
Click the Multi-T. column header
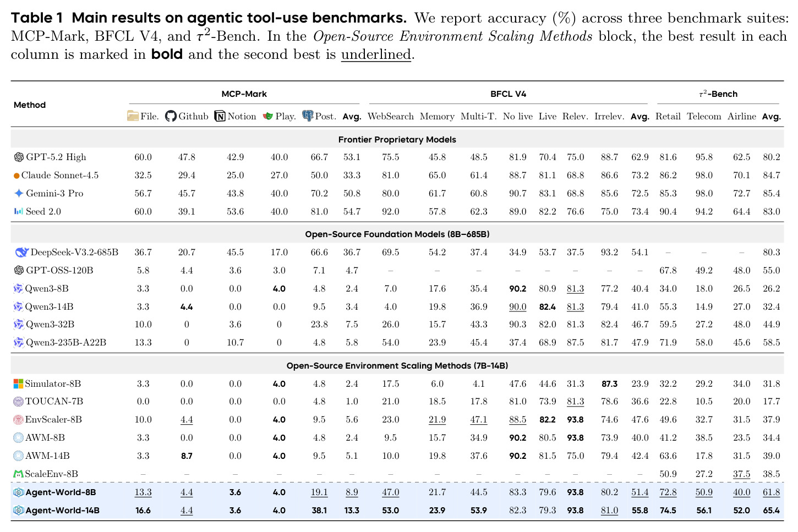pyautogui.click(x=479, y=117)
